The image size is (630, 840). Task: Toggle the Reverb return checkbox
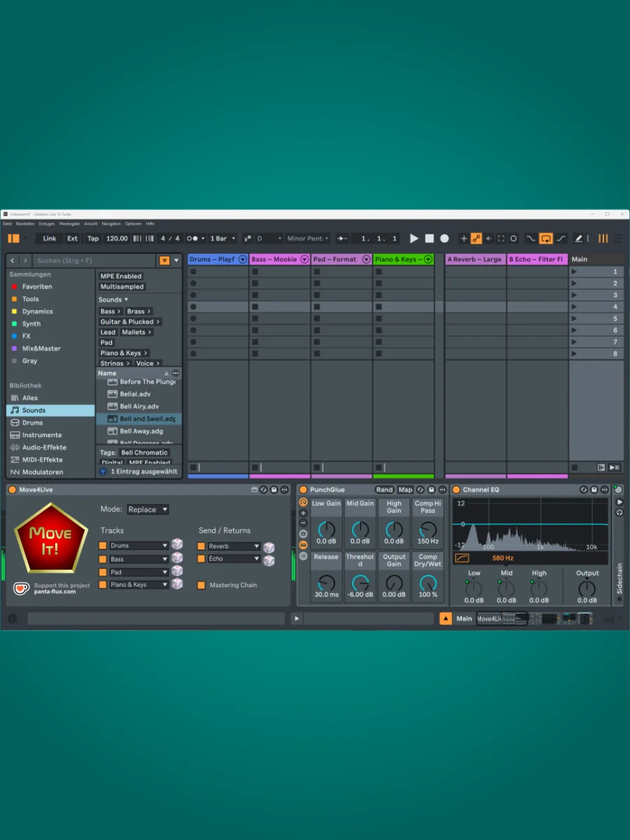(202, 546)
